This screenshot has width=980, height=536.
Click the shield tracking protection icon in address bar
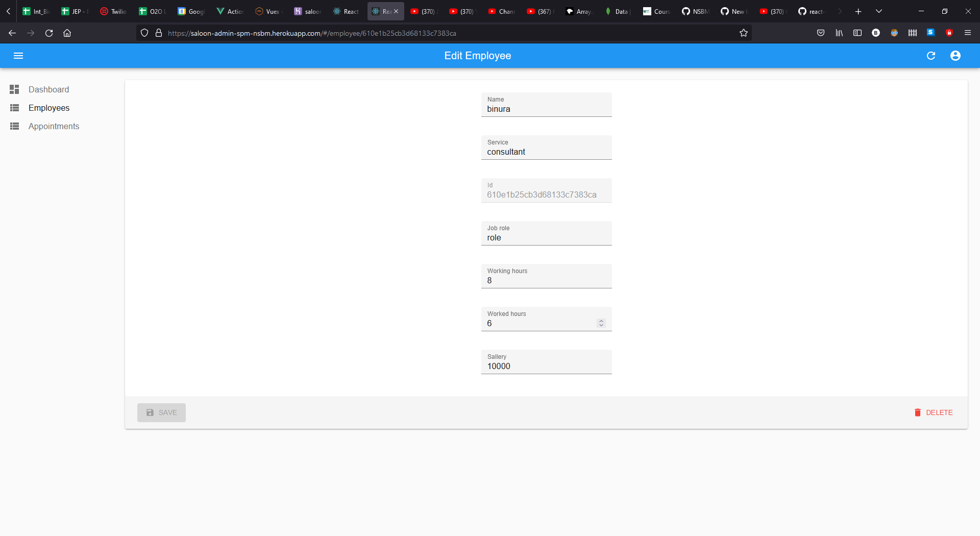(144, 33)
